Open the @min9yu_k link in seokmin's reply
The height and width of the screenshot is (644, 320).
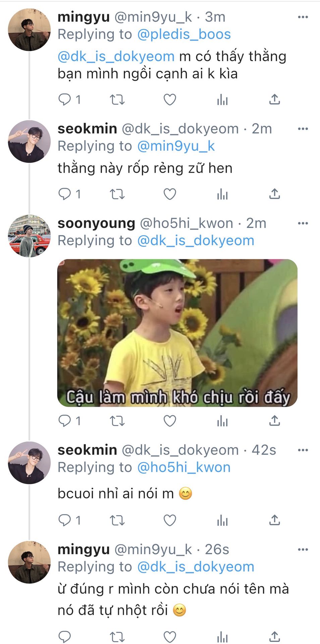[176, 146]
